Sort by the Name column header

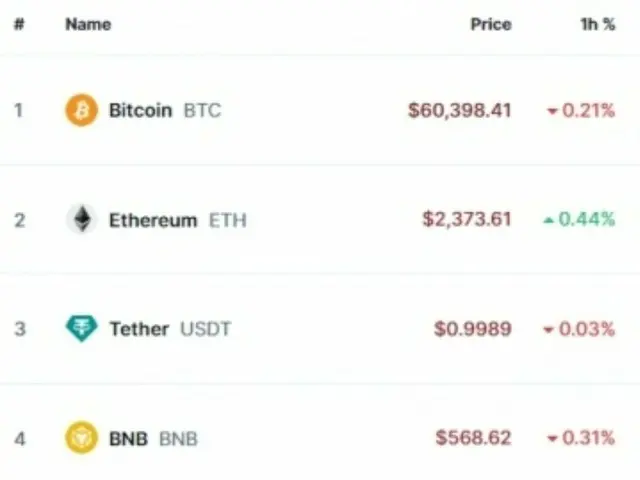[x=88, y=24]
